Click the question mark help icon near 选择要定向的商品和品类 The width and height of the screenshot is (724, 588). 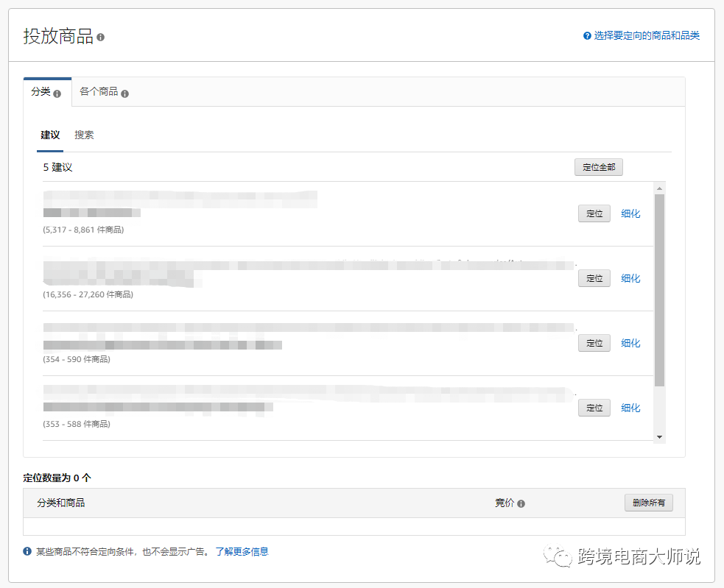click(x=586, y=35)
